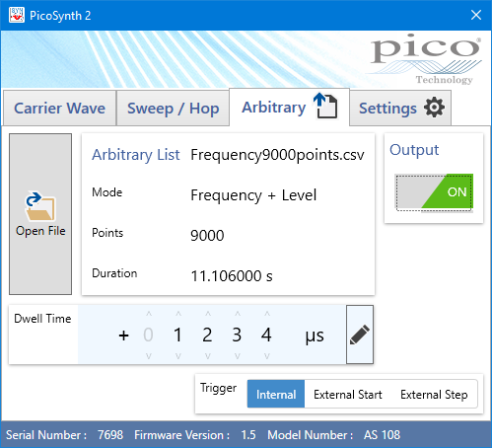
Task: Switch to the Sweep / Hop tab
Action: 173,109
